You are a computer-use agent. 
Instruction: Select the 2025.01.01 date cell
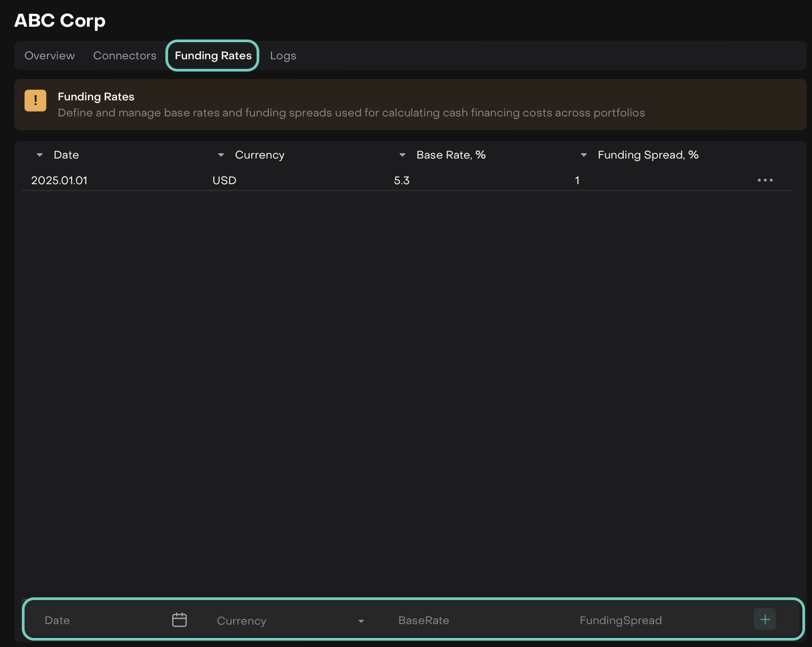pos(59,180)
